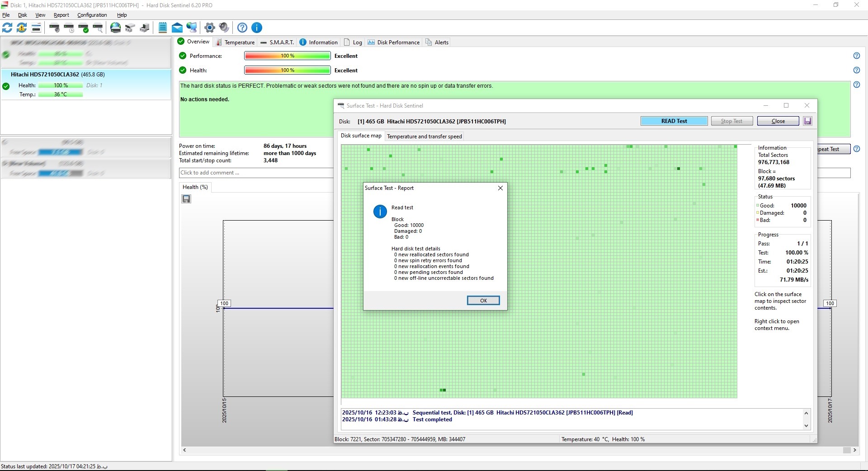The height and width of the screenshot is (471, 868).
Task: Click the disk with green checkmark icon
Action: pyautogui.click(x=84, y=28)
